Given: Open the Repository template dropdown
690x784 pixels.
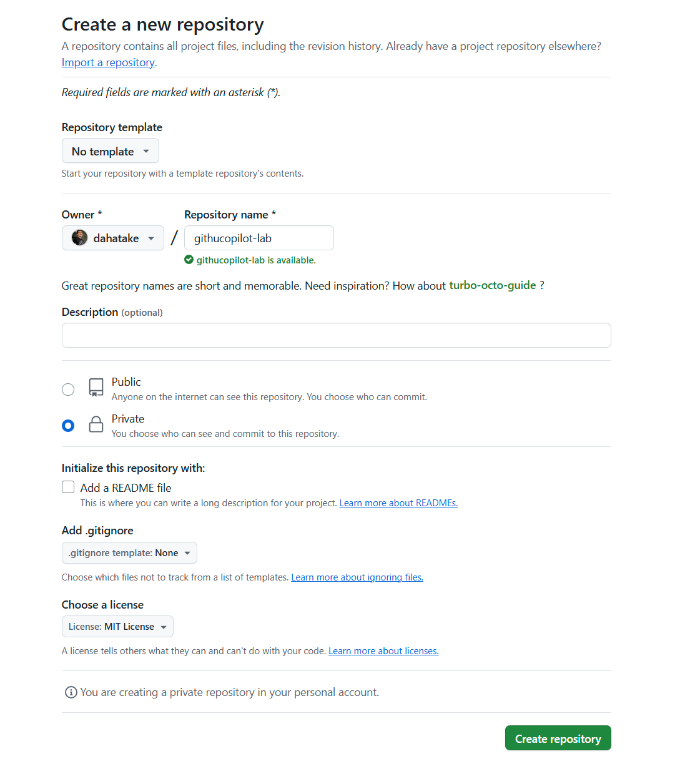Looking at the screenshot, I should coord(110,150).
